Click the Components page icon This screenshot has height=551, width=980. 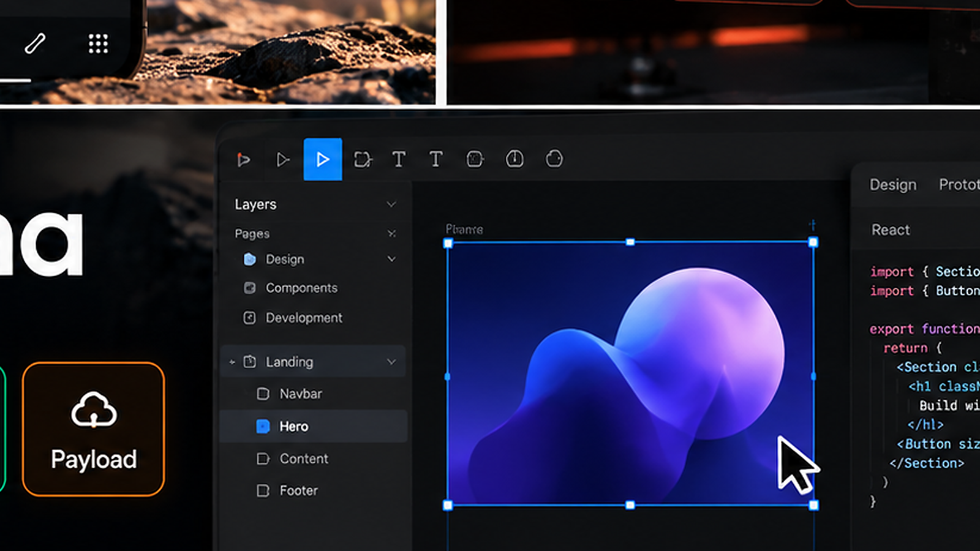pos(250,288)
